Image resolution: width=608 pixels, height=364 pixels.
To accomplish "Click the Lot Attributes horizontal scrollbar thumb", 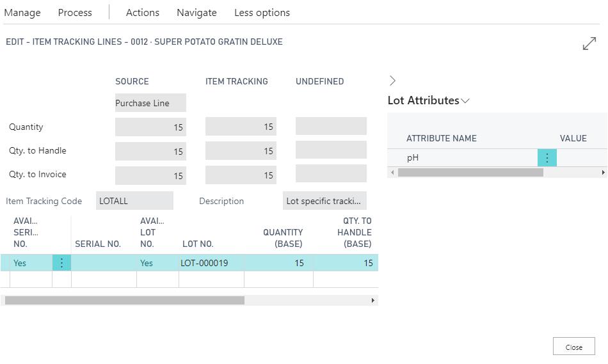I will point(470,173).
